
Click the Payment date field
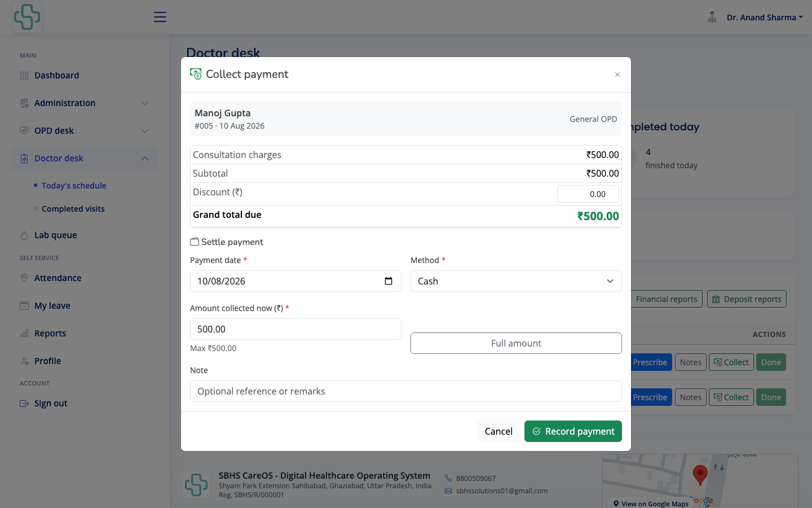pos(295,281)
